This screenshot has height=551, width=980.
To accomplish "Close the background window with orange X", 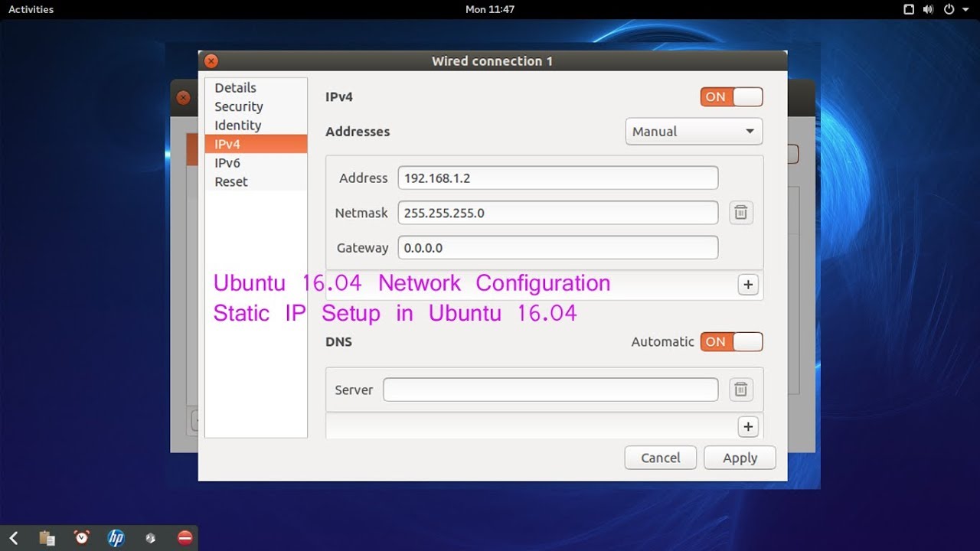I will pyautogui.click(x=183, y=98).
